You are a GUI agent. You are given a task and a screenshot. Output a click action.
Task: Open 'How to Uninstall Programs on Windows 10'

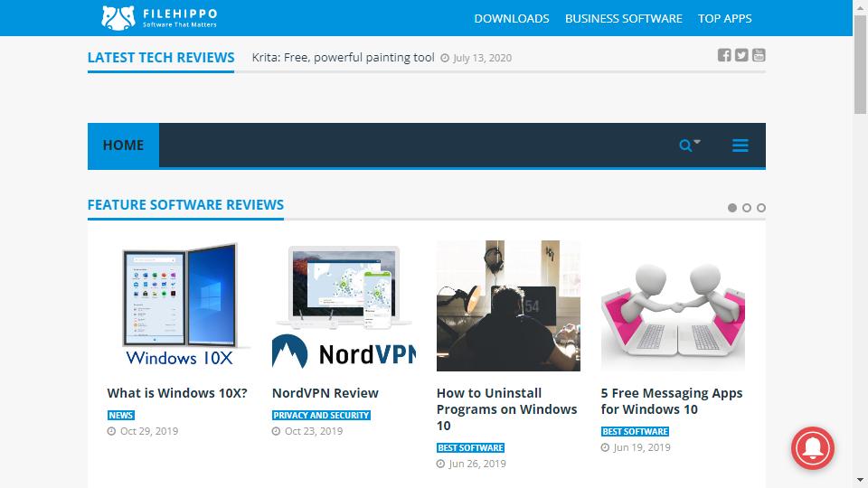506,408
